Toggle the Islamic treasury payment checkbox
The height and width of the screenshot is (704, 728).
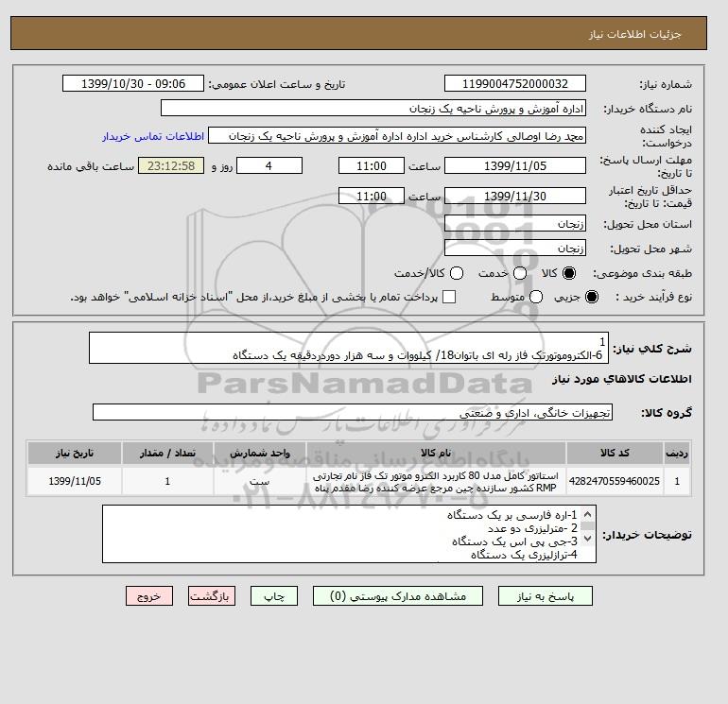pos(449,297)
